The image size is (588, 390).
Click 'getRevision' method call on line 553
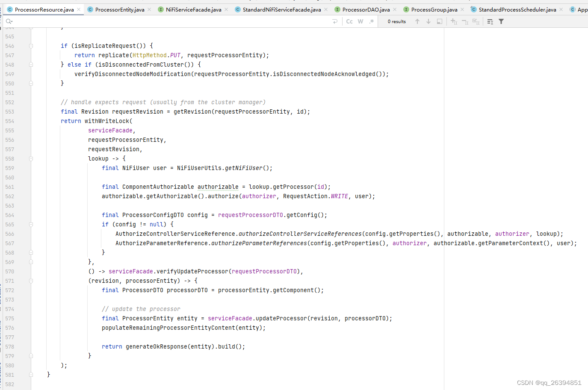point(192,111)
